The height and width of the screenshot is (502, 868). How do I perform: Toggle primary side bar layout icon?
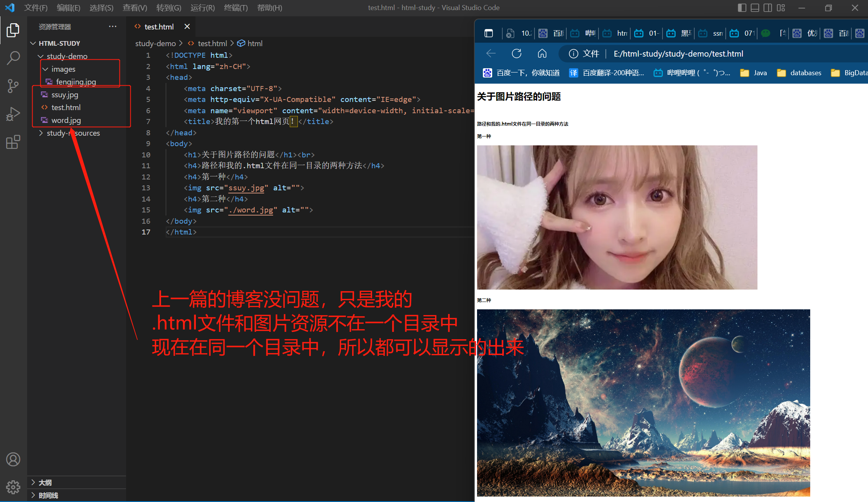pyautogui.click(x=742, y=8)
